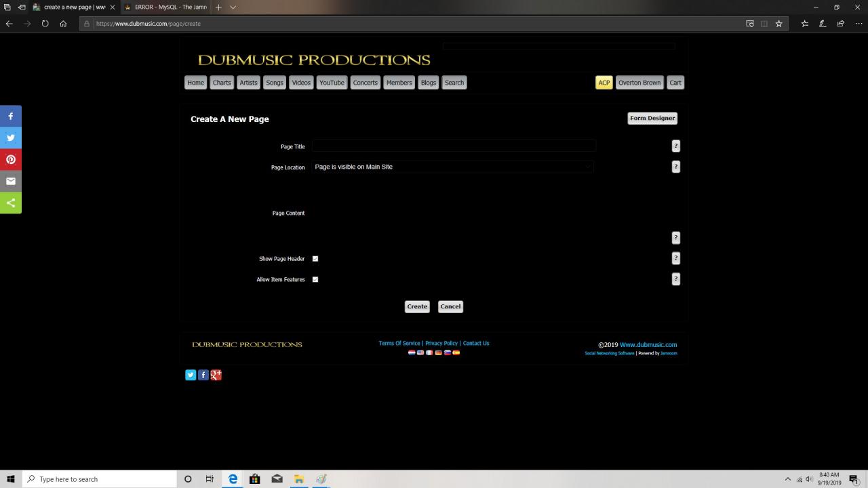Focus the Page Title input field
868x488 pixels.
pos(454,146)
